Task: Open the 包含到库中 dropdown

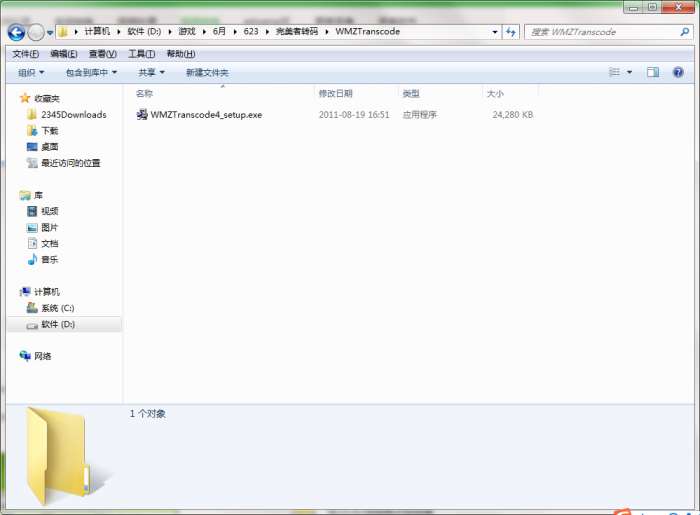Action: (x=91, y=72)
